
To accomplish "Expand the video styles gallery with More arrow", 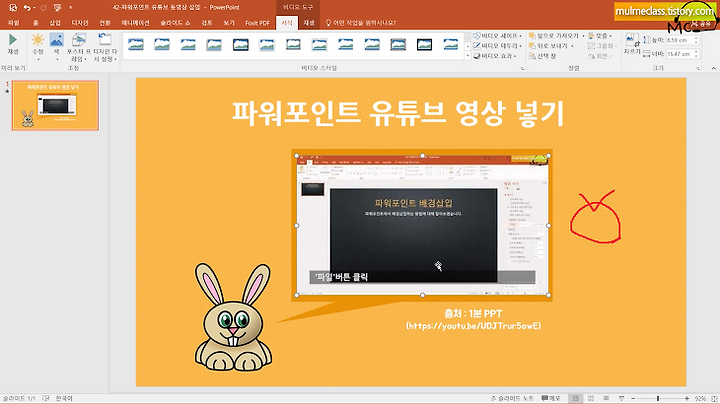I will [x=467, y=56].
